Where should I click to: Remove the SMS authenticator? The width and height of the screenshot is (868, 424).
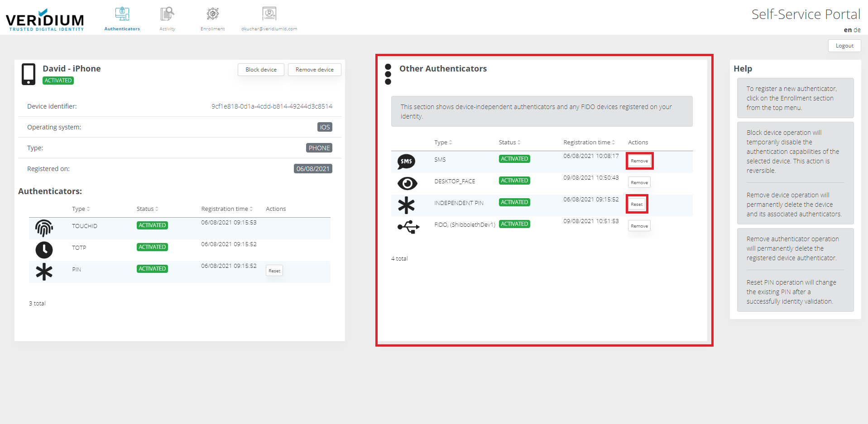639,161
